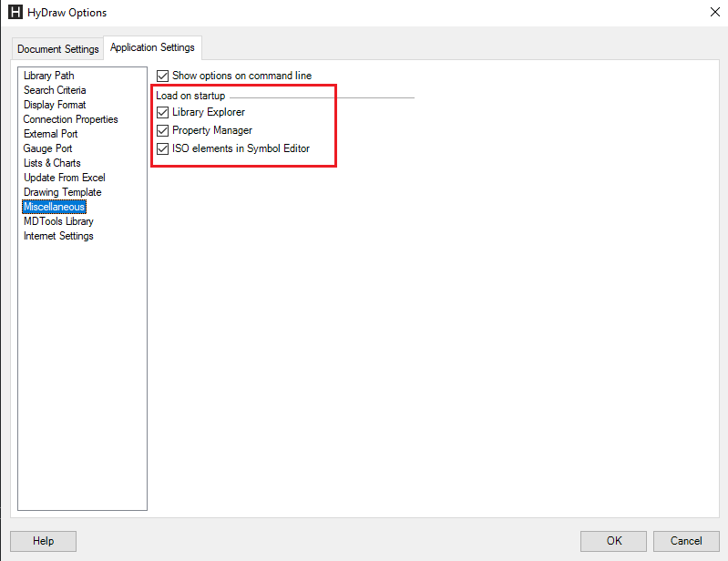The width and height of the screenshot is (728, 561).
Task: Toggle ISO elements in Symbol Editor checkbox
Action: click(163, 148)
